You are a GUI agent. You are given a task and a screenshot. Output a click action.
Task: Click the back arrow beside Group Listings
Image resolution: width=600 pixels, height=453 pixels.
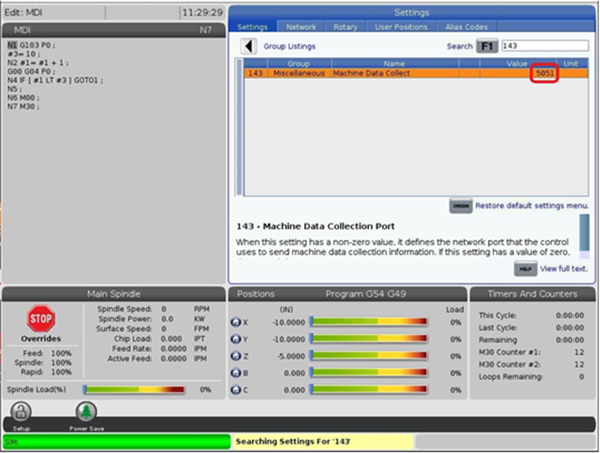click(249, 46)
